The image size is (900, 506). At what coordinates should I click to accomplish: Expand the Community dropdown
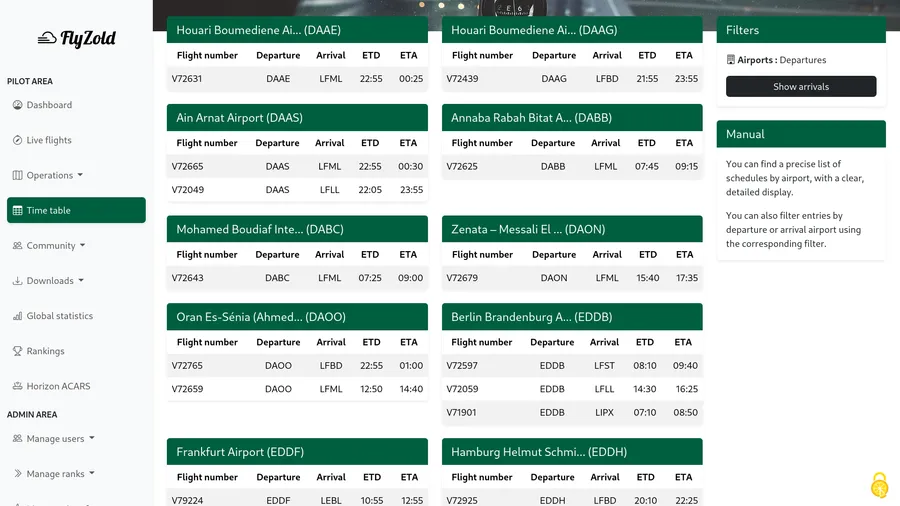(x=56, y=246)
